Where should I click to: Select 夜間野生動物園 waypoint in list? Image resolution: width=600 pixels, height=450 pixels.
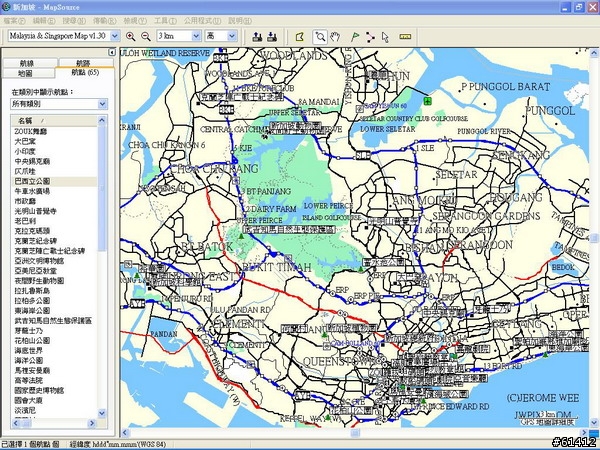click(39, 281)
